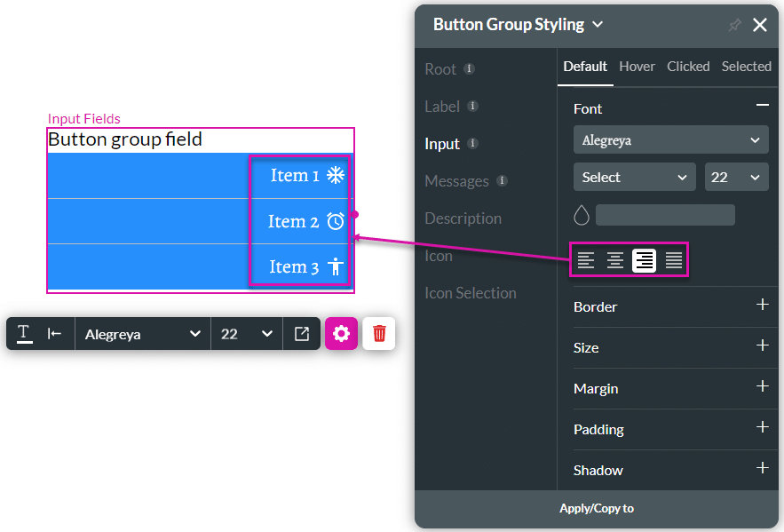Image resolution: width=784 pixels, height=532 pixels.
Task: Open the Alegreya font dropdown in panel
Action: [671, 140]
